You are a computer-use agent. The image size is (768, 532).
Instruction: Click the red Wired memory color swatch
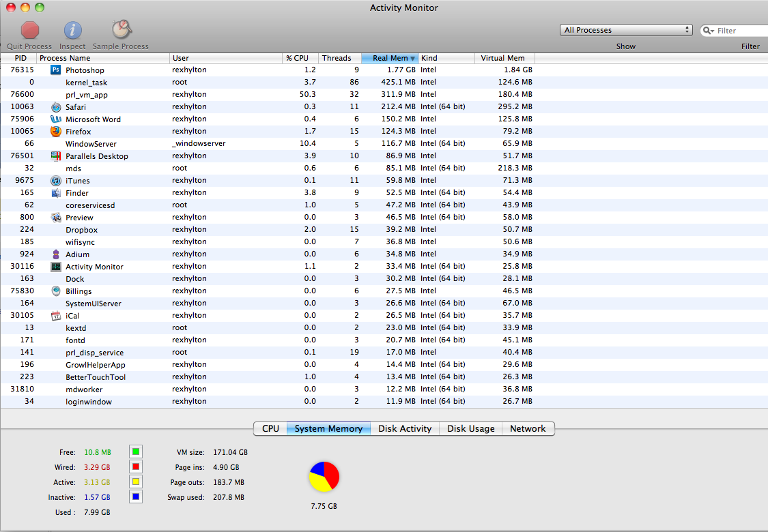click(136, 467)
